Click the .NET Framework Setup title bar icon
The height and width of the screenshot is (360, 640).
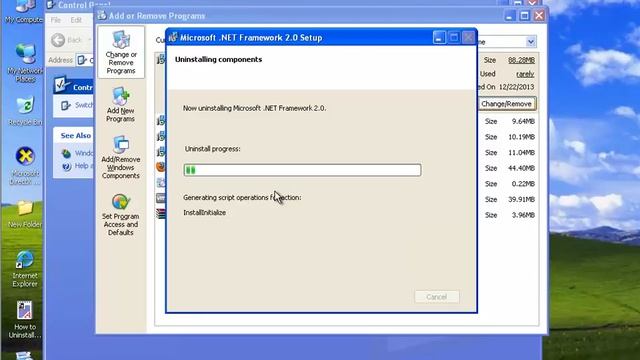[173, 37]
